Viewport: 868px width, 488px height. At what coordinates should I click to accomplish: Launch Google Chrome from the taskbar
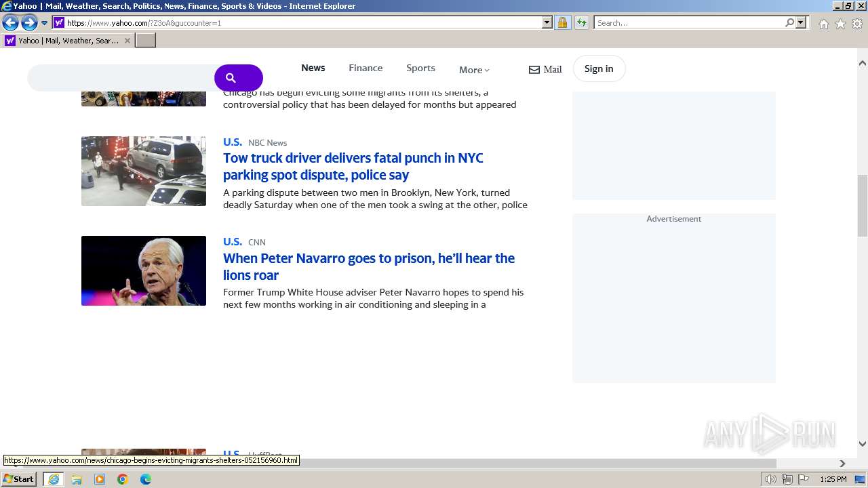click(x=123, y=479)
